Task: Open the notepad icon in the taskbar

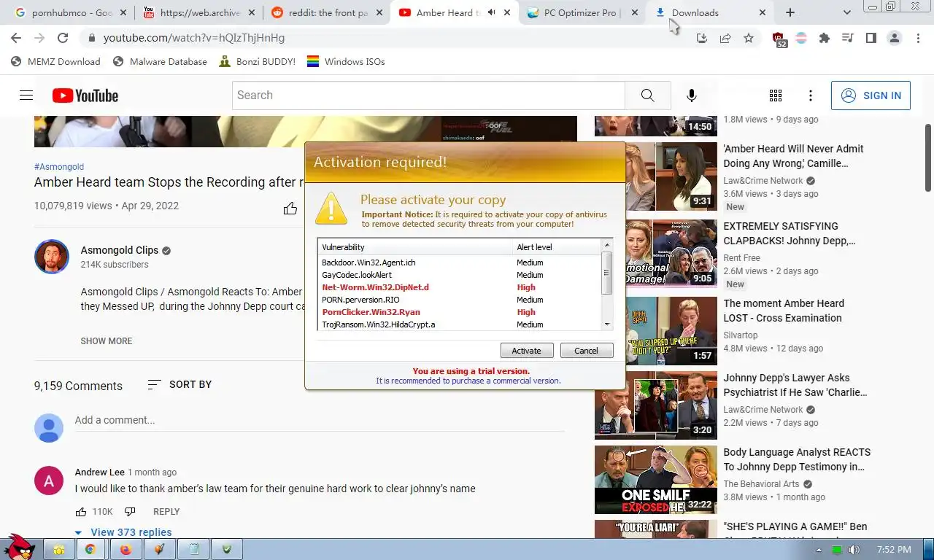Action: click(193, 549)
